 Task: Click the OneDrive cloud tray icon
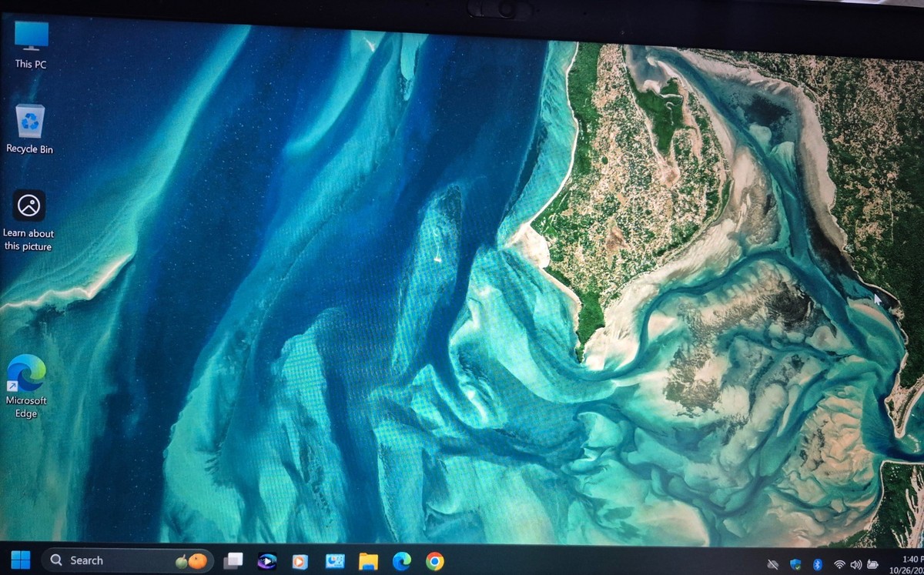pos(774,564)
